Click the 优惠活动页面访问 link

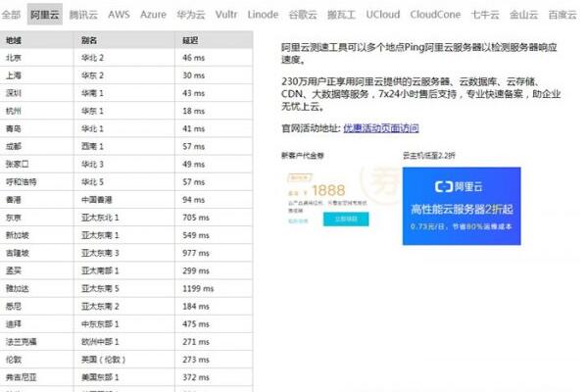[x=381, y=128]
